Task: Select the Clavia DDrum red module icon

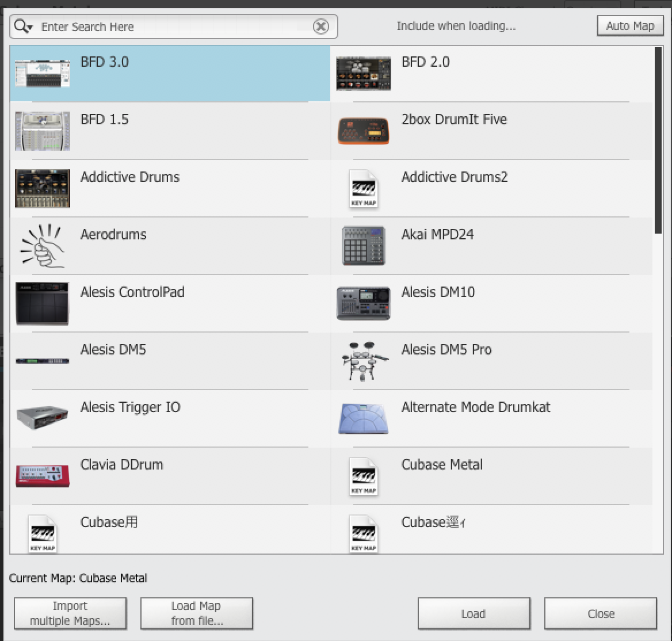Action: [43, 476]
